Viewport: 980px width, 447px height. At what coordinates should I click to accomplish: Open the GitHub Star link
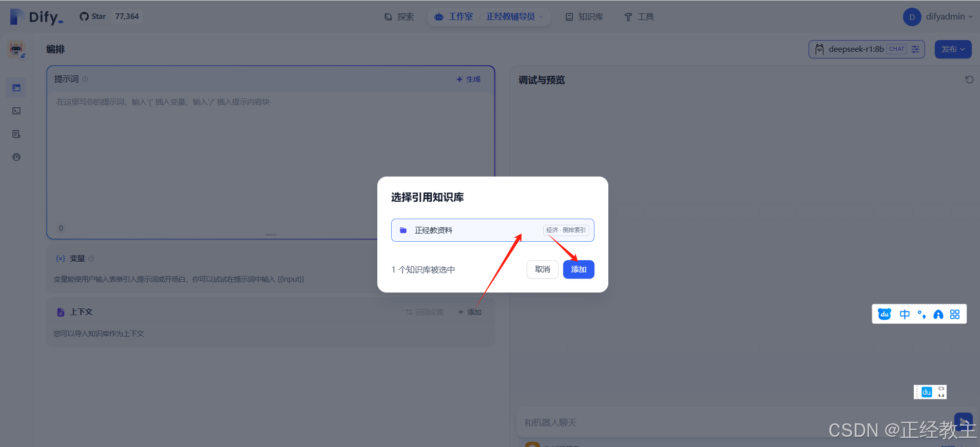93,16
